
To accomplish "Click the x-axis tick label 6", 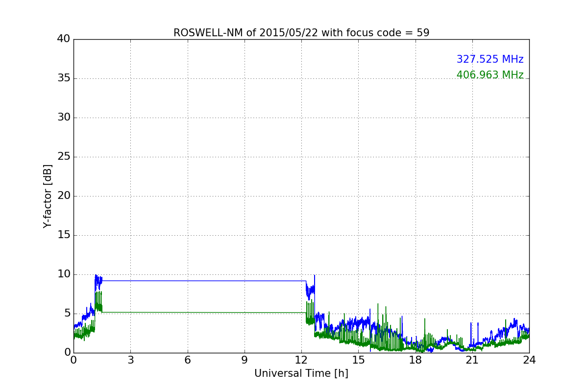I will [187, 360].
